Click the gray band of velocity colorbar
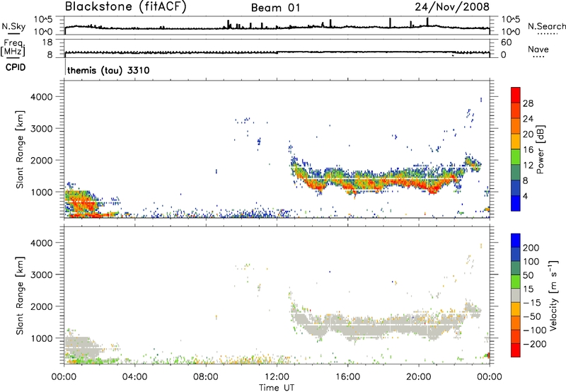566x392 pixels. pos(516,295)
